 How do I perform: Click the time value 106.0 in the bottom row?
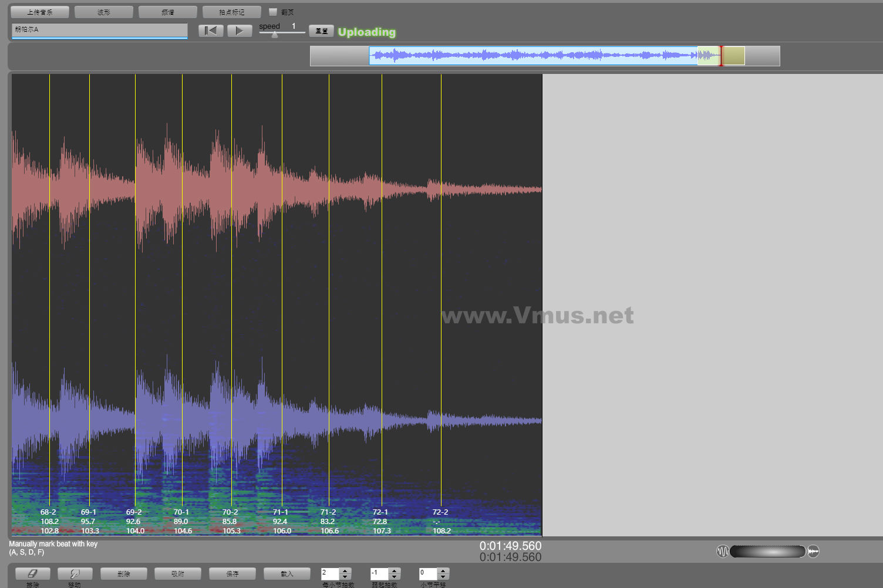[282, 530]
